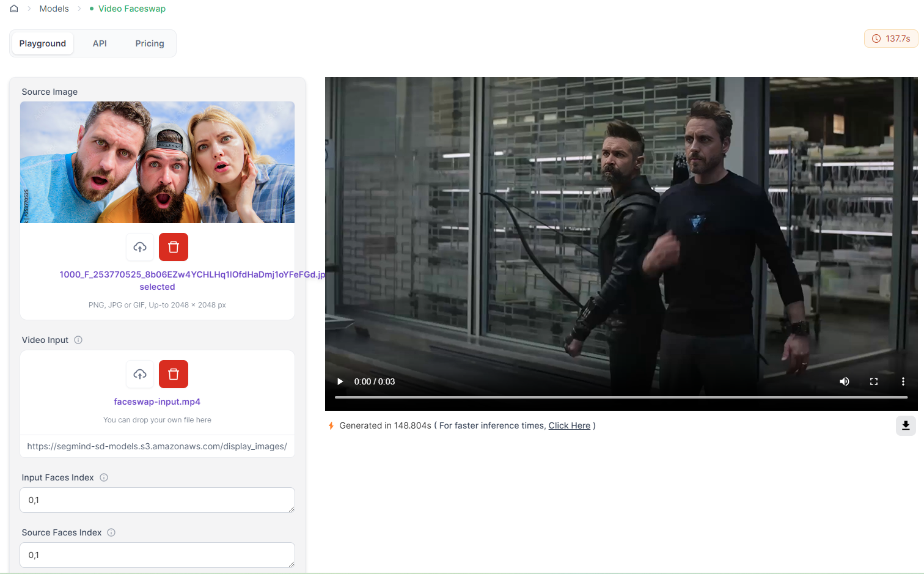Click the Source Faces Index label
The height and width of the screenshot is (574, 924).
[62, 532]
